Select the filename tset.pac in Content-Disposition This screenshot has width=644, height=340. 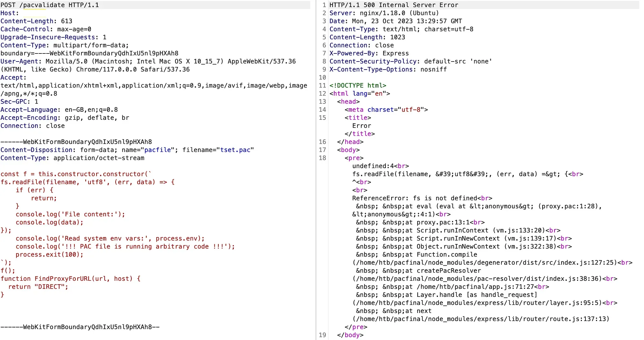[x=235, y=150]
